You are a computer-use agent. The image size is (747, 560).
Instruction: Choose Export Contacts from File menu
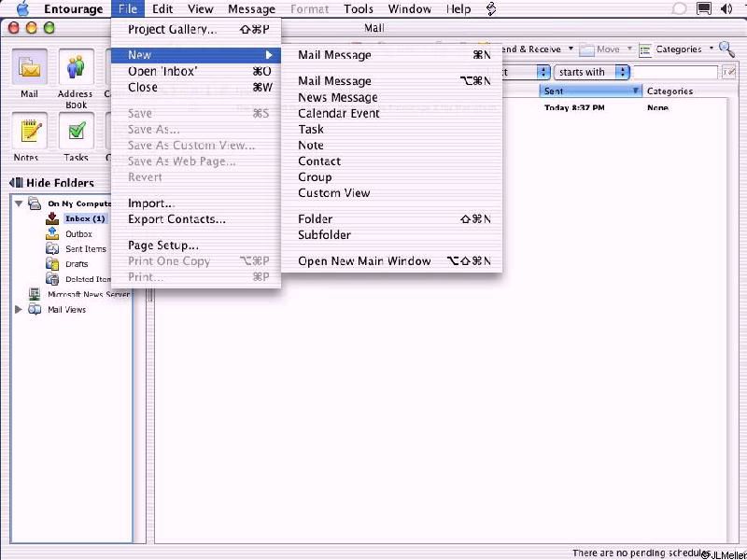pos(196,219)
